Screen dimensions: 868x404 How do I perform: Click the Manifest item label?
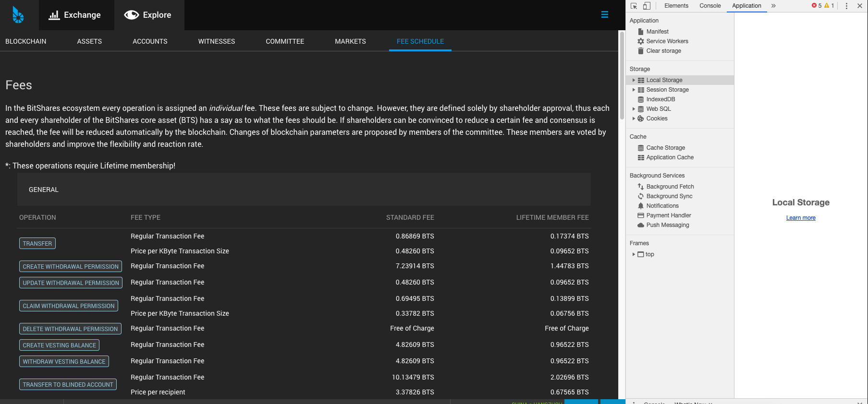coord(657,32)
